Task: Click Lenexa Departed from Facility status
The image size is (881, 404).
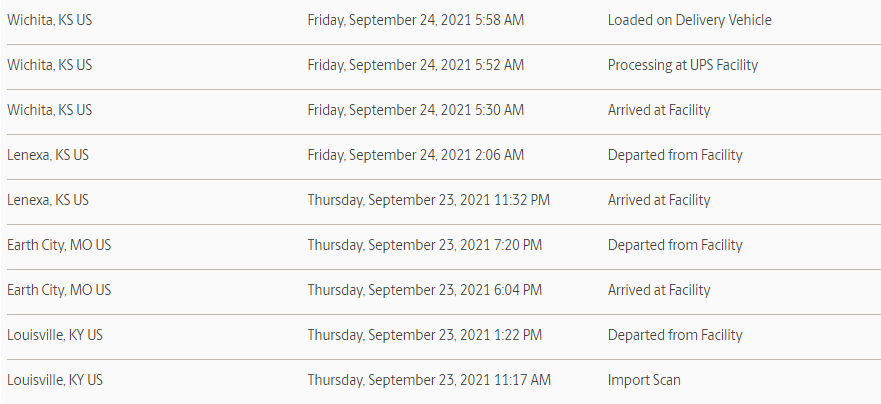Action: [x=675, y=156]
